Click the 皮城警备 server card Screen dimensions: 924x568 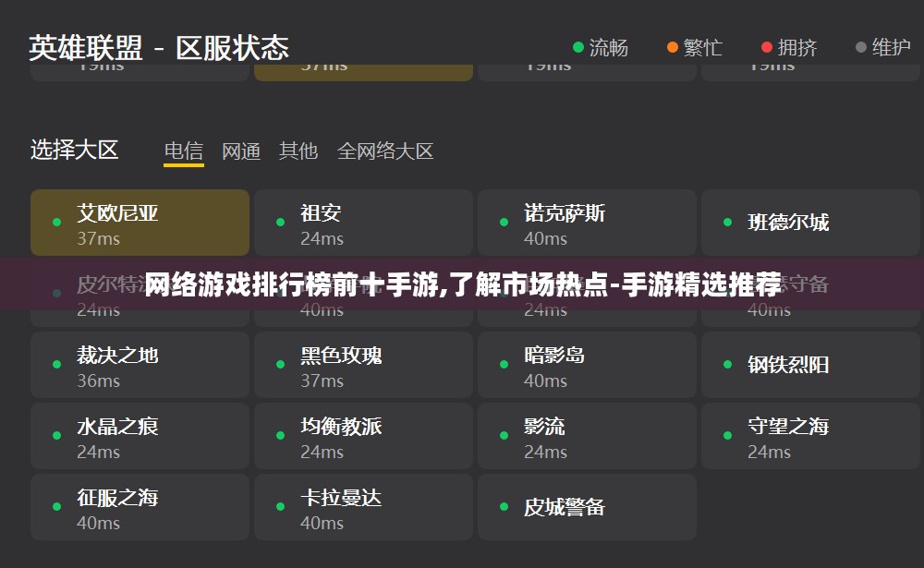click(x=587, y=507)
